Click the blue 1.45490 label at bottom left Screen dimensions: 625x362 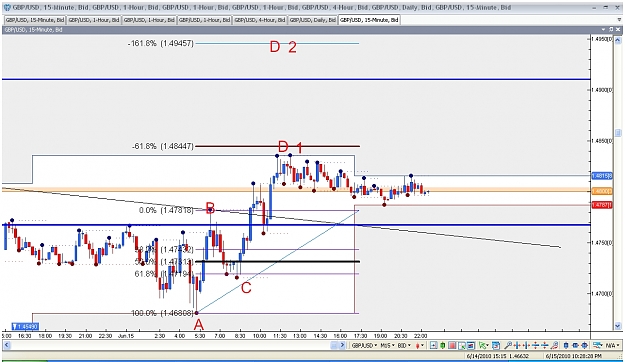[25, 327]
